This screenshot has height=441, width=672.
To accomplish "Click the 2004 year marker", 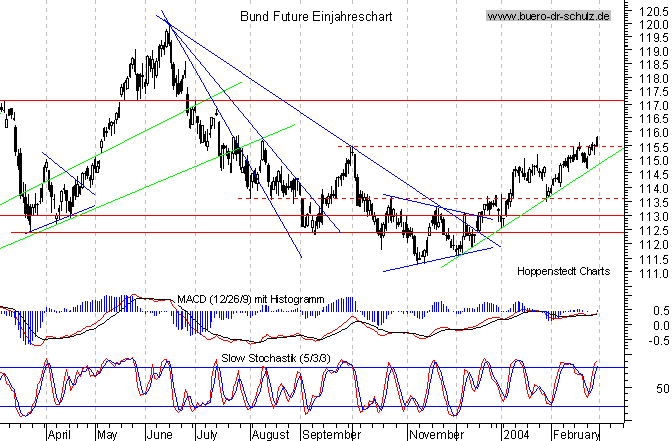I will [516, 434].
